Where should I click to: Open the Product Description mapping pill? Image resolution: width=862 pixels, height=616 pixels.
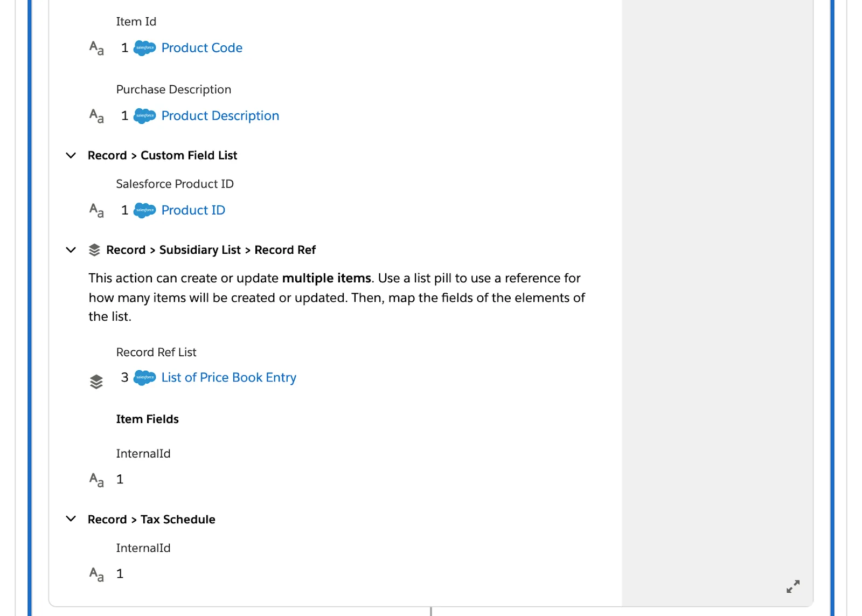coord(220,115)
